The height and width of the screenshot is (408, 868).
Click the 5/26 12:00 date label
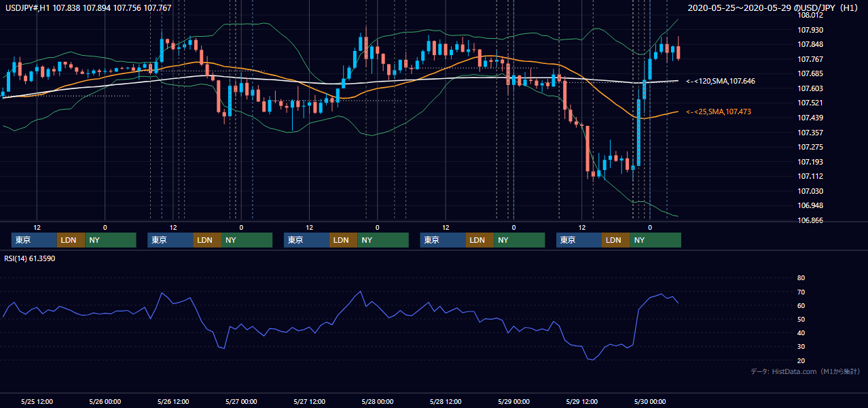point(173,401)
